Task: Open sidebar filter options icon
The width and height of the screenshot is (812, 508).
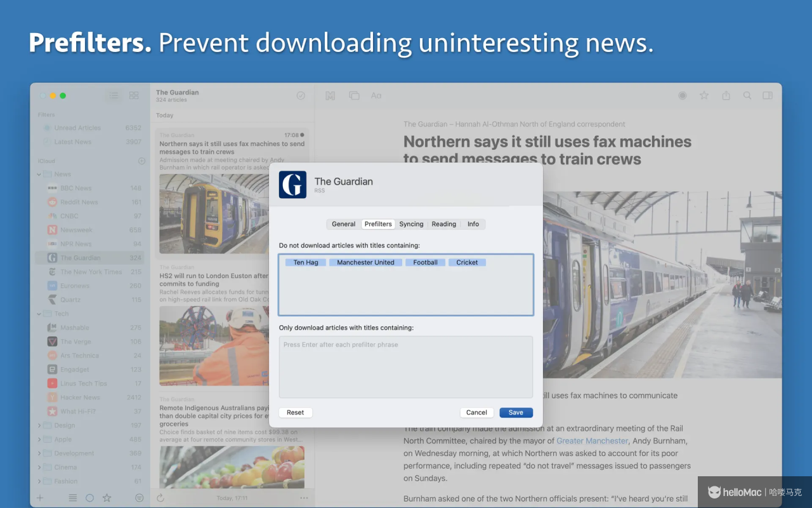Action: pos(140,498)
